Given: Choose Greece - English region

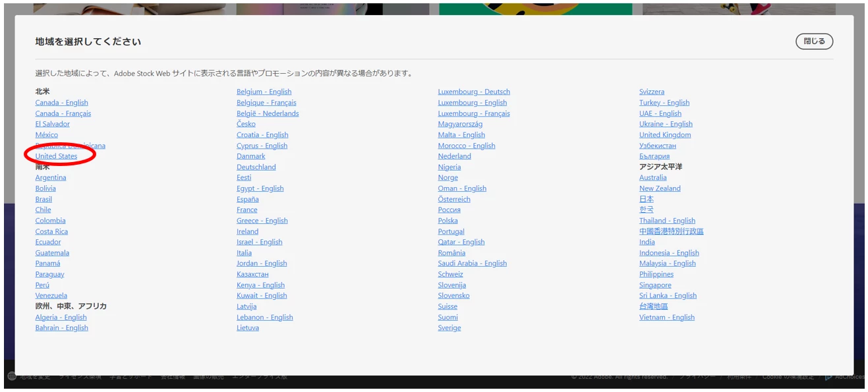Looking at the screenshot, I should pyautogui.click(x=262, y=221).
